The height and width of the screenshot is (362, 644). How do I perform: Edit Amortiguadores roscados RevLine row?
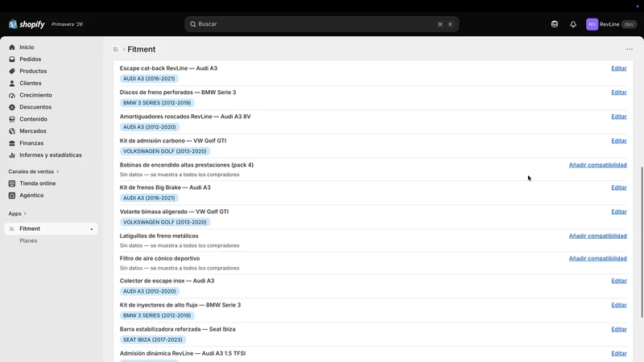point(619,117)
